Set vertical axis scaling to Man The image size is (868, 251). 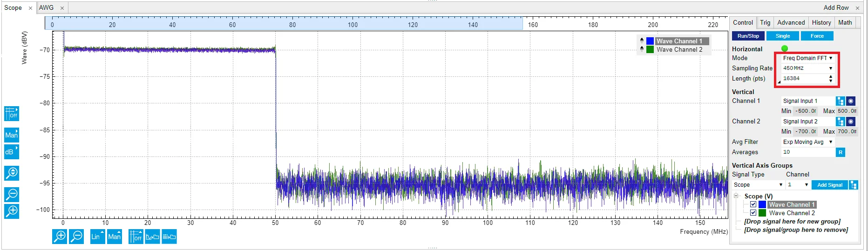coord(12,135)
